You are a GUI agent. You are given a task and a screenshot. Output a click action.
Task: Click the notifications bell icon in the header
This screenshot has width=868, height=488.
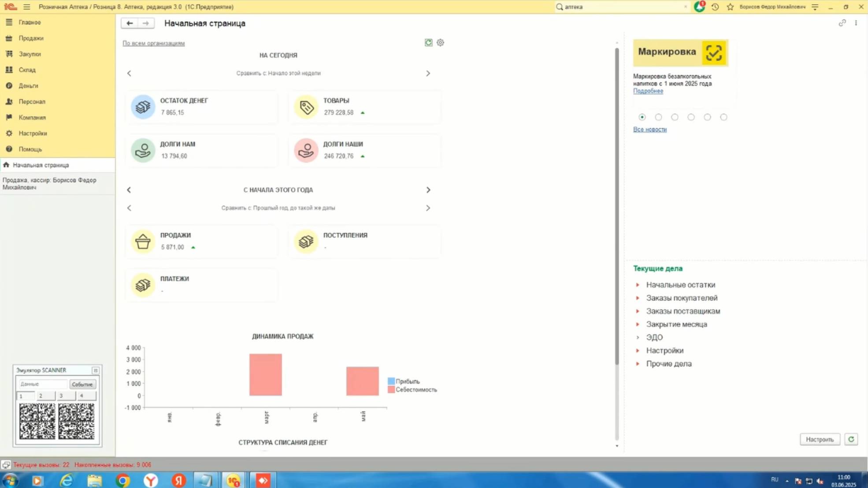tap(699, 7)
